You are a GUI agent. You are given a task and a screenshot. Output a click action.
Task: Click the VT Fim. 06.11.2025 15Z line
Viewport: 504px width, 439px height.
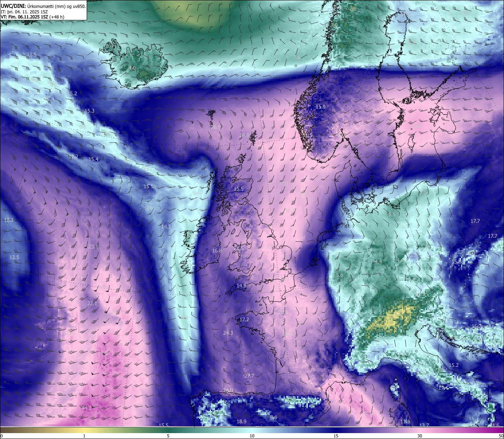tap(33, 17)
